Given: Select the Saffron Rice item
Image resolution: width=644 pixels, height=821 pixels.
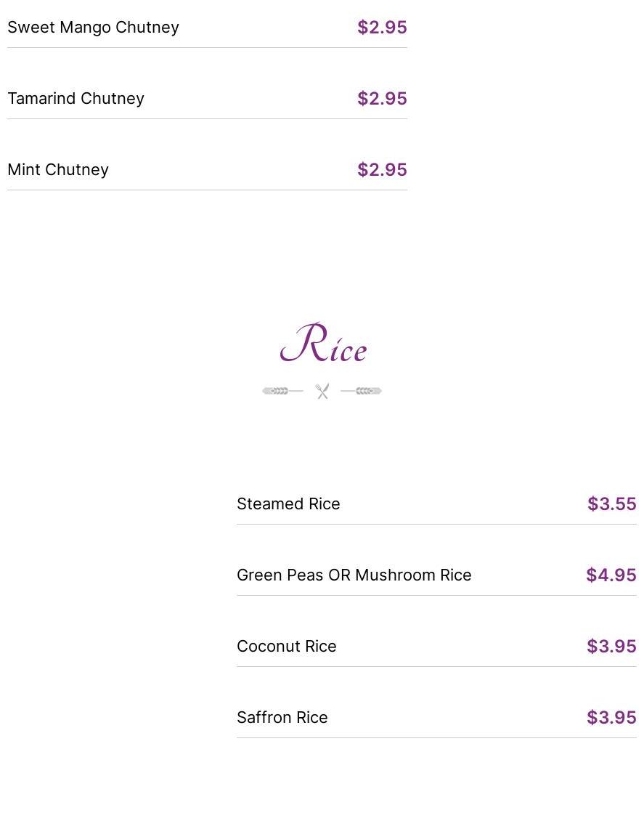Looking at the screenshot, I should 282,718.
